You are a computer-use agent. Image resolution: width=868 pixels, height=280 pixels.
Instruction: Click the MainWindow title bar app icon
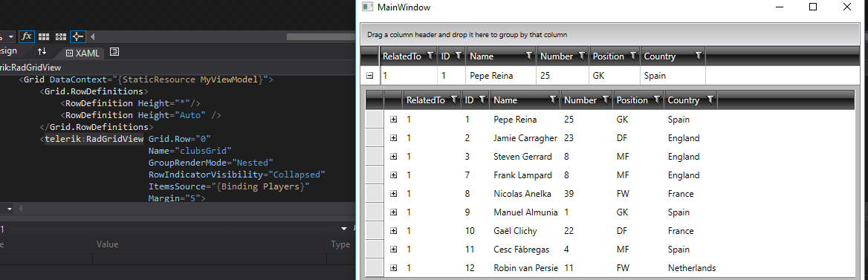coord(368,7)
